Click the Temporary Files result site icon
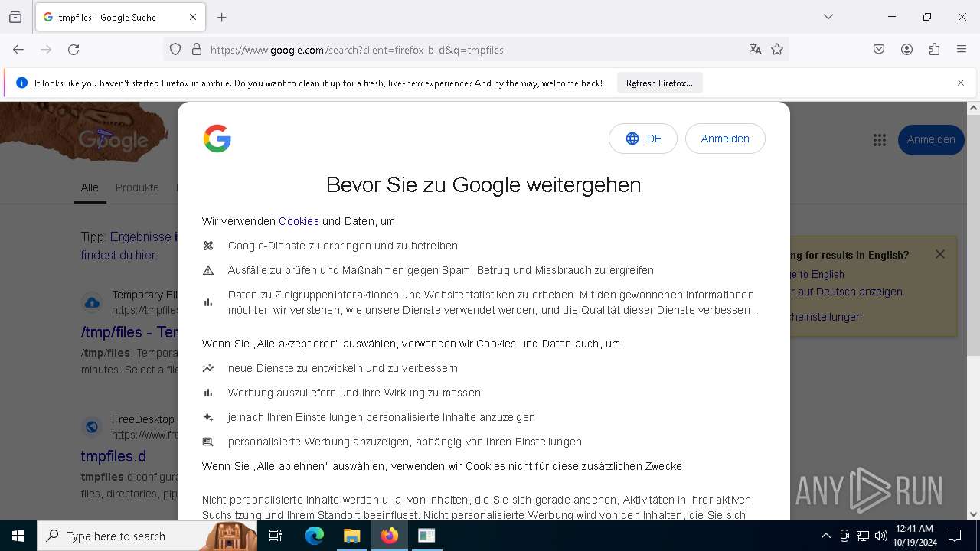The image size is (980, 551). click(x=92, y=302)
